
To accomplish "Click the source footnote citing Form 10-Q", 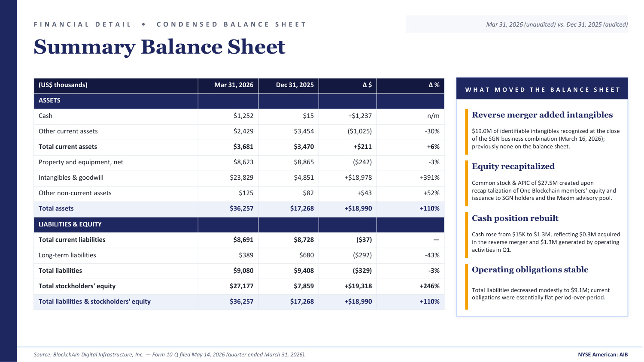I will click(170, 355).
